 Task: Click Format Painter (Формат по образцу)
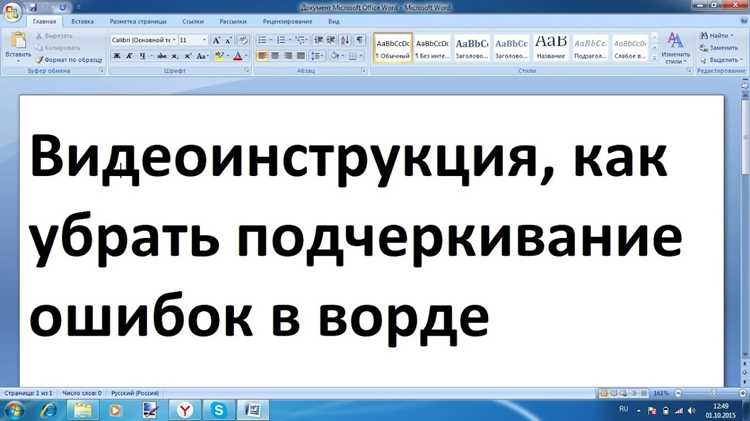69,60
